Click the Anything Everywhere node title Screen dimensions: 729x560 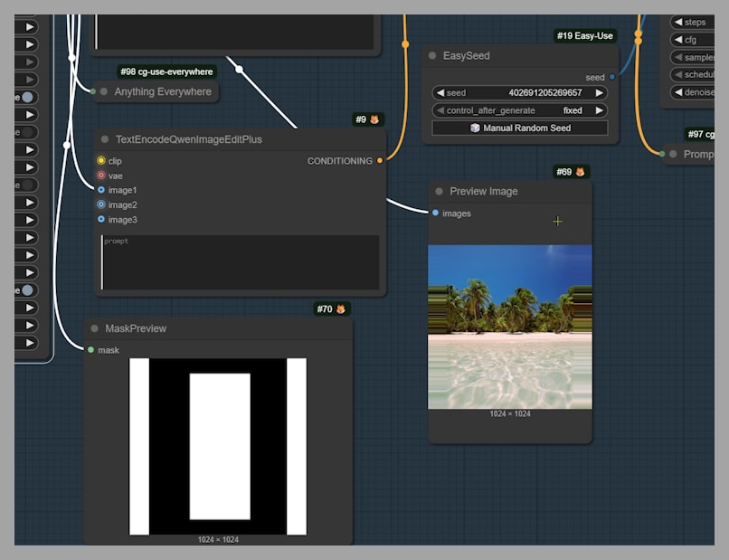coord(163,91)
